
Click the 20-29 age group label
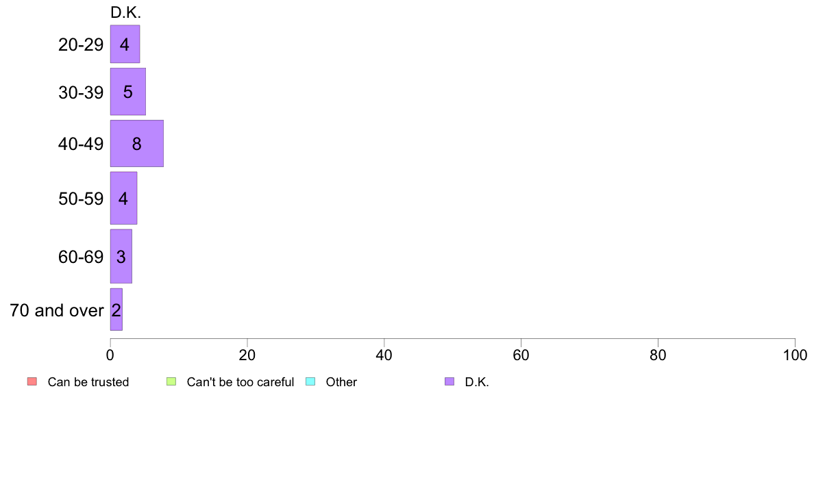81,45
